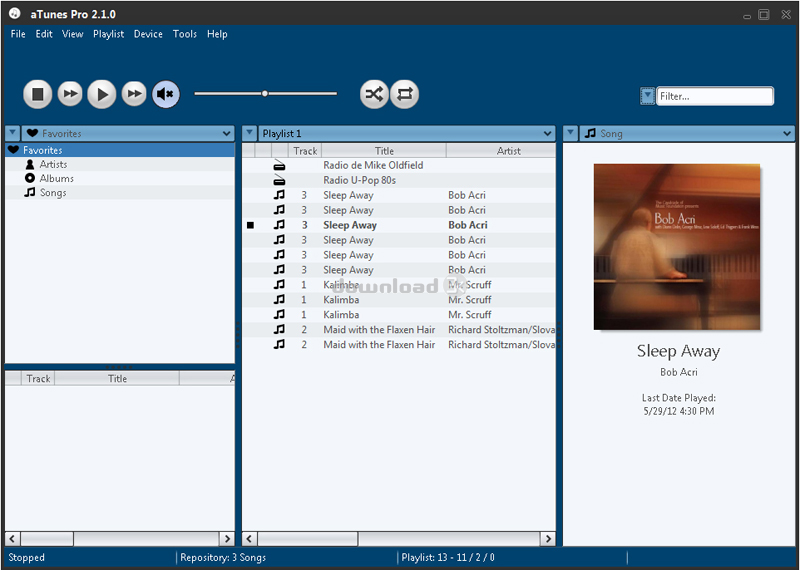Click the Albums disc icon
Viewport: 800px width, 570px height.
pos(30,178)
